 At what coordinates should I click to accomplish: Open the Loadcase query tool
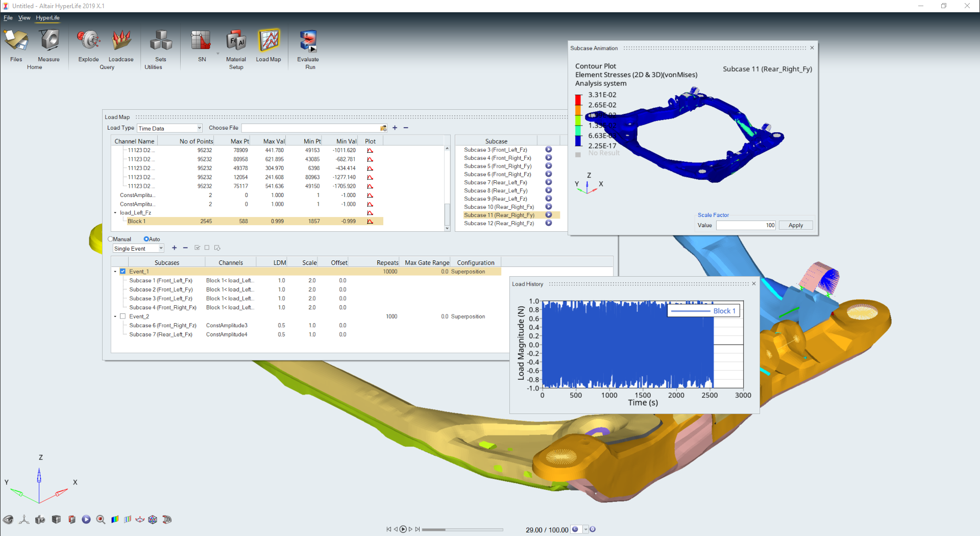(121, 41)
